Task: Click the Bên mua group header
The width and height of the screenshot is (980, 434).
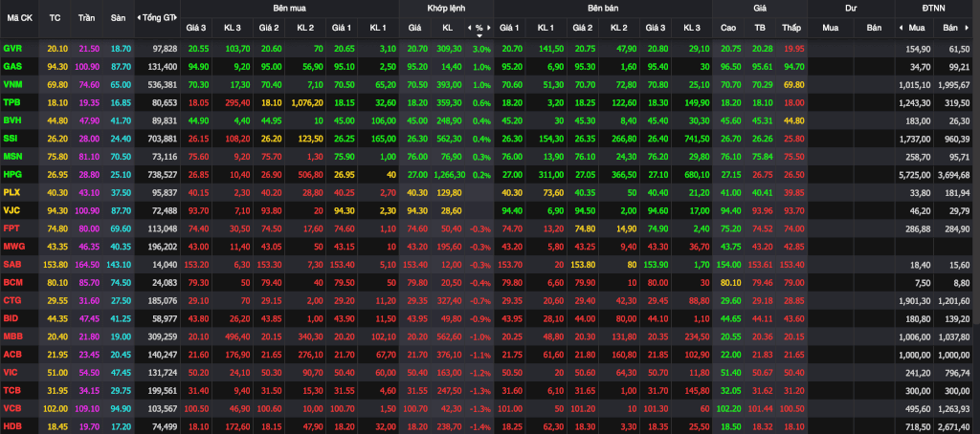Action: (x=289, y=9)
